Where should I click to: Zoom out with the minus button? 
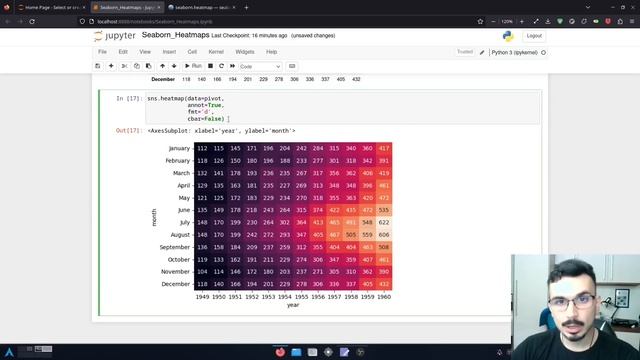pos(493,21)
